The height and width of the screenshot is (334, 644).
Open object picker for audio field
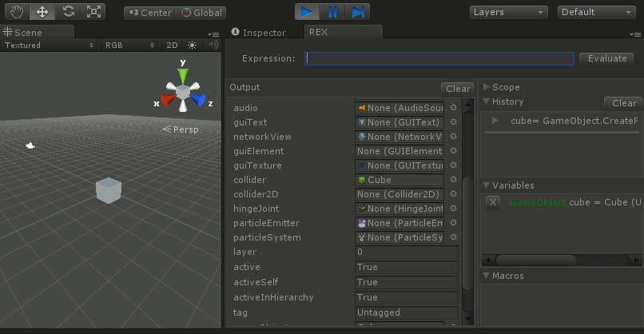click(453, 108)
